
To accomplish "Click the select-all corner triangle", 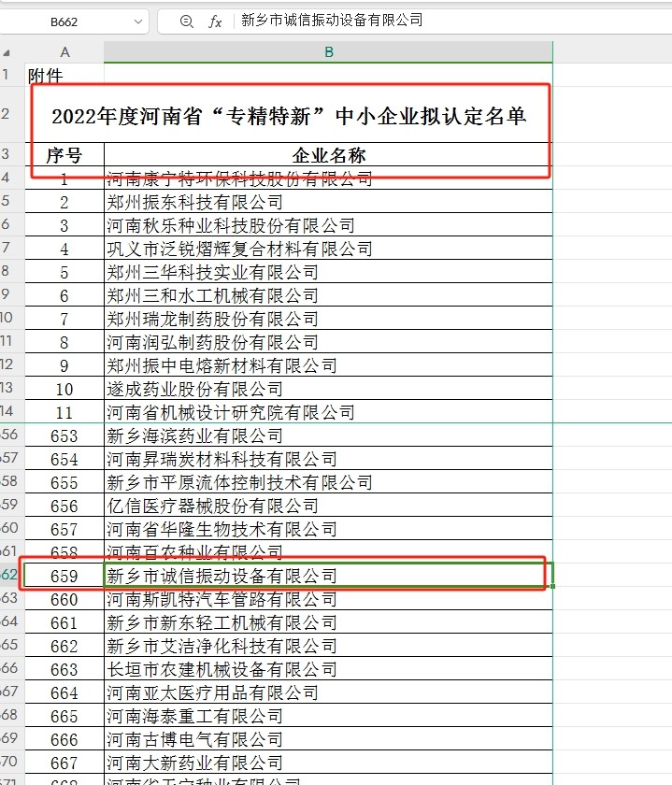I will [x=11, y=52].
